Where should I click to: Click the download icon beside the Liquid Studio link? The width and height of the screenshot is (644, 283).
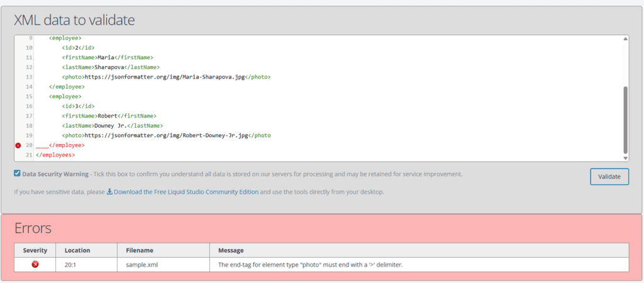click(109, 192)
